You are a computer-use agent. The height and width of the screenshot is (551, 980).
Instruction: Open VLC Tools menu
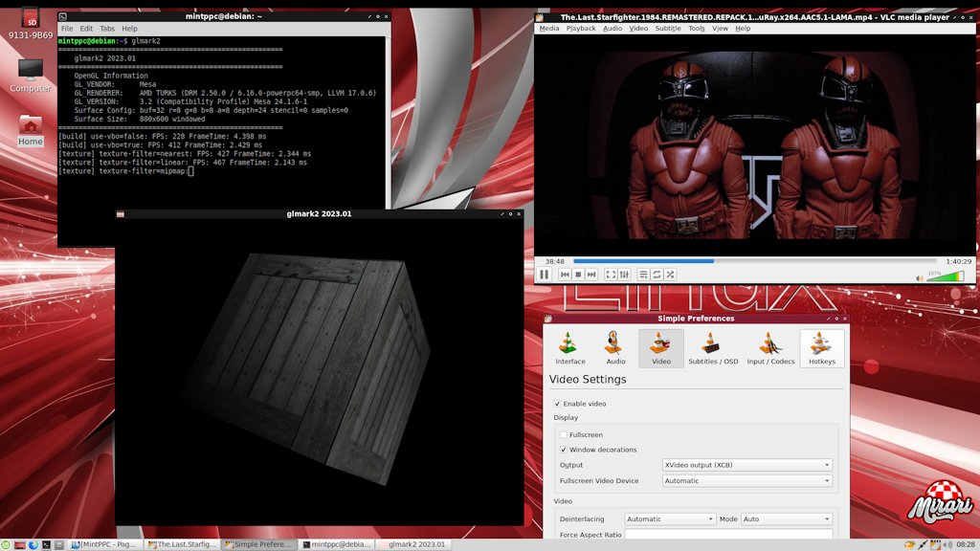pyautogui.click(x=697, y=28)
